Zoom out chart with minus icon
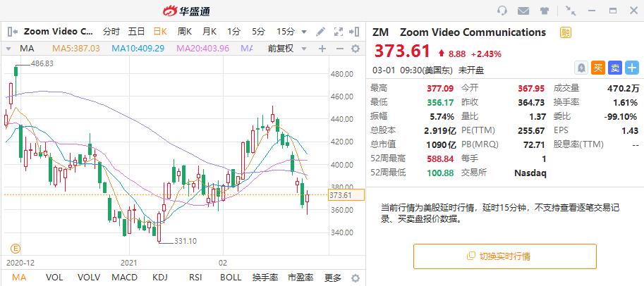The height and width of the screenshot is (286, 644). [340, 49]
